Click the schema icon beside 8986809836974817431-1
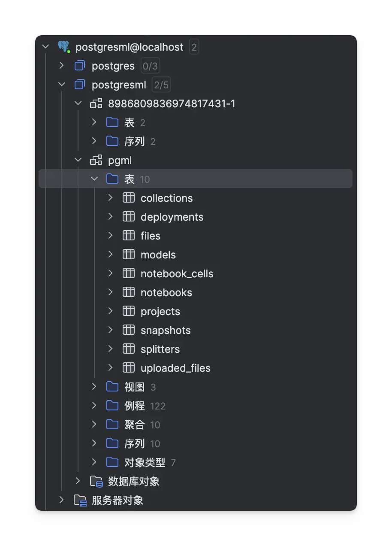Screen dimensions: 392x546 (96, 103)
